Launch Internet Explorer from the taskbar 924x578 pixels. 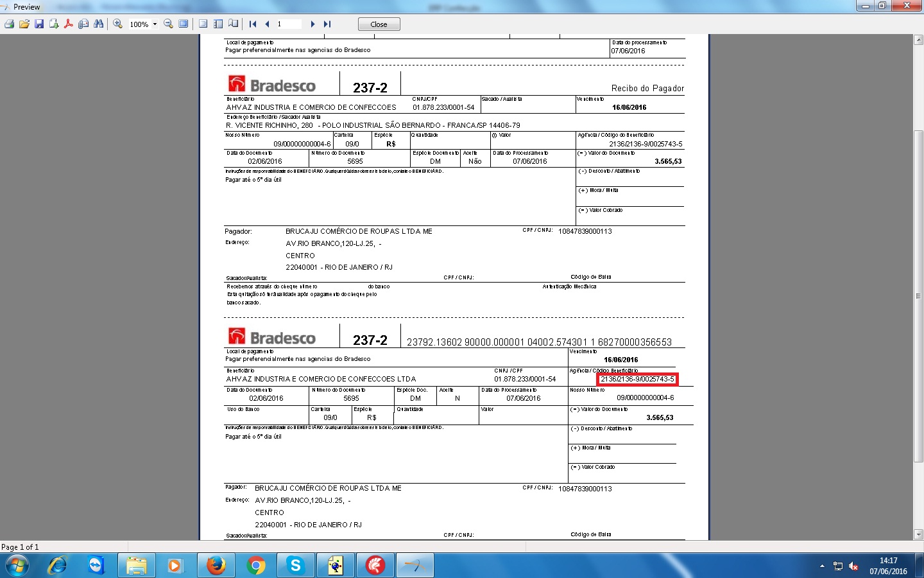(x=57, y=565)
